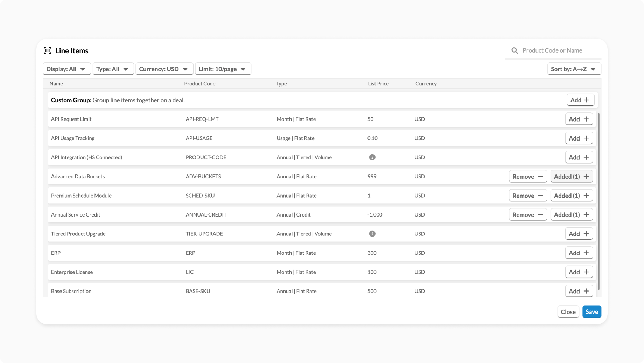
Task: Click info icon for API Integration price
Action: tap(372, 157)
